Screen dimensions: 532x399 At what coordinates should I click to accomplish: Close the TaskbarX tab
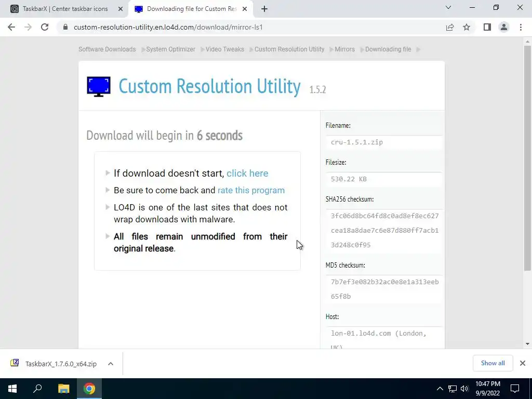[x=121, y=9]
